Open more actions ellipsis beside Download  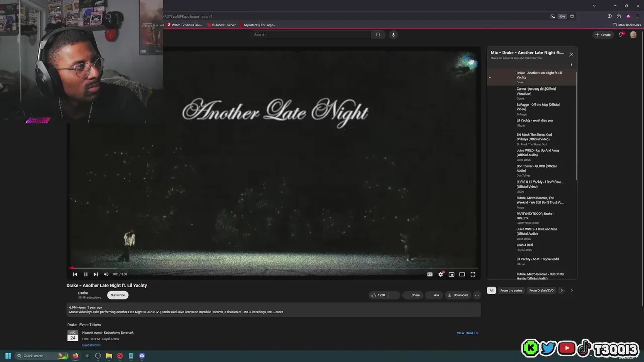coord(477,295)
